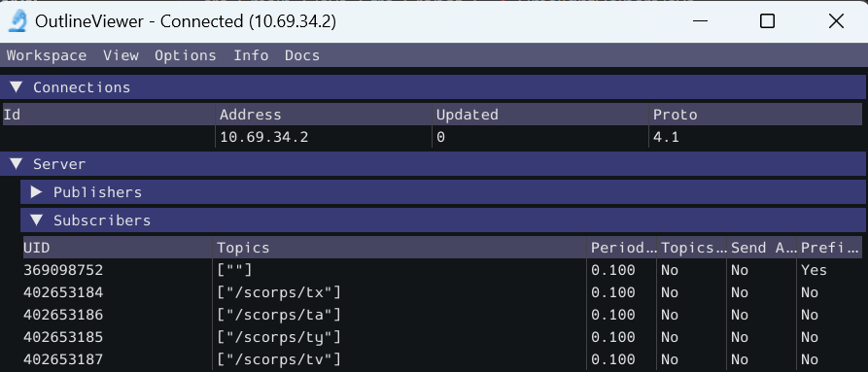The height and width of the screenshot is (372, 868).
Task: Click the OutlineViewer app icon in title bar
Action: click(17, 21)
